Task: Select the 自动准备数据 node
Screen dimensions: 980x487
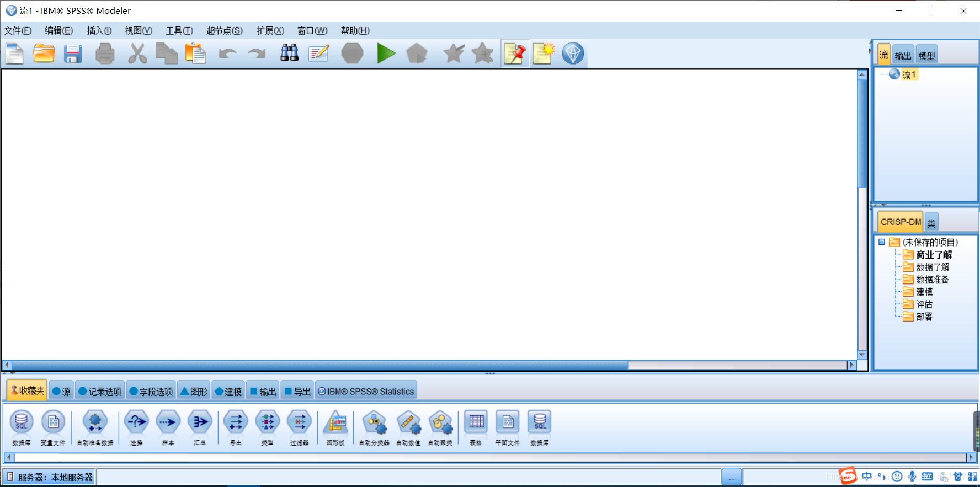Action: point(95,427)
